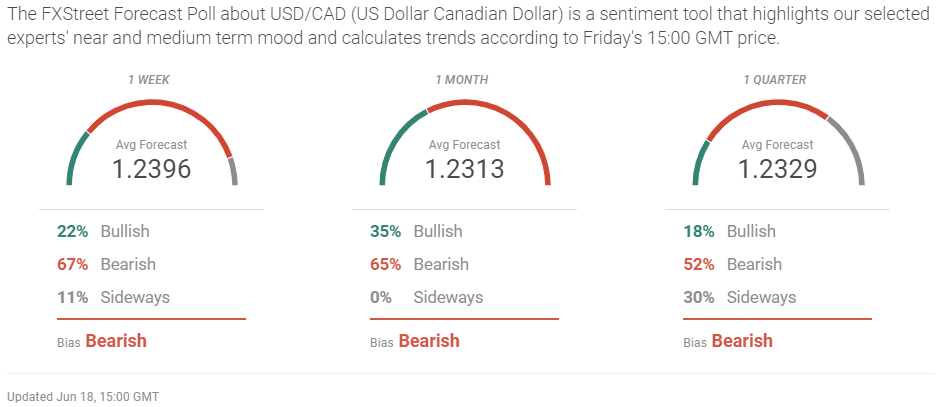Click the 30% Sideways quarterly row
This screenshot has width=945, height=407.
(x=740, y=297)
